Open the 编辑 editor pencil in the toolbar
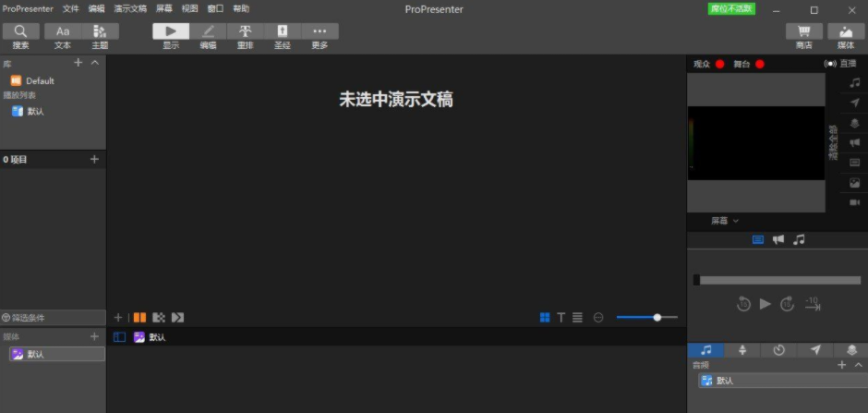Image resolution: width=868 pixels, height=413 pixels. [x=208, y=31]
